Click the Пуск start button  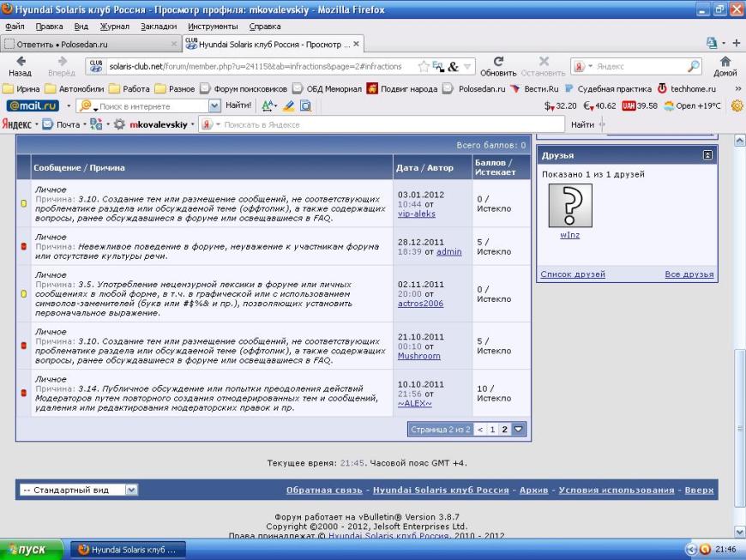[33, 549]
